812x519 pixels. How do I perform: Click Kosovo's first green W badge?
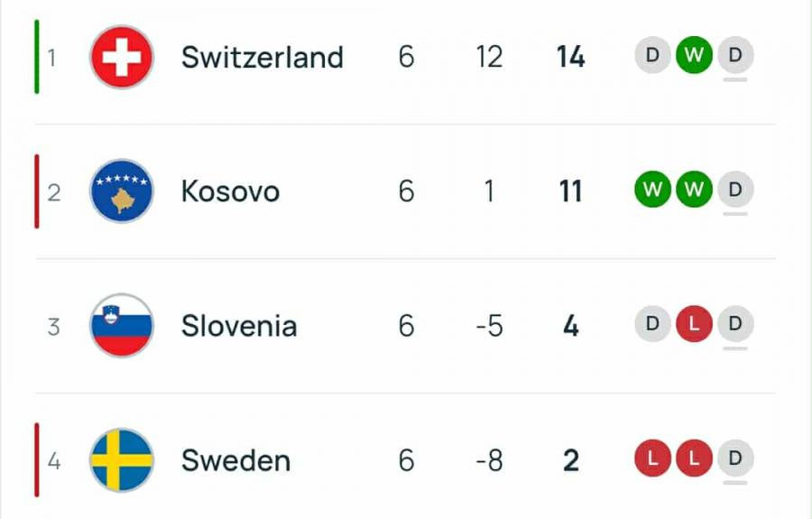[x=652, y=190]
